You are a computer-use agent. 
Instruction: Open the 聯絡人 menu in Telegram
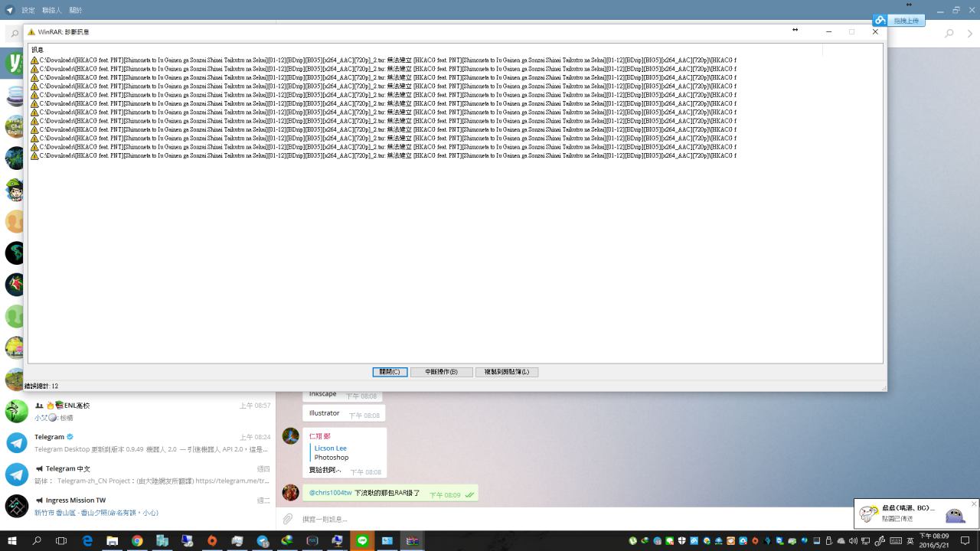tap(52, 10)
